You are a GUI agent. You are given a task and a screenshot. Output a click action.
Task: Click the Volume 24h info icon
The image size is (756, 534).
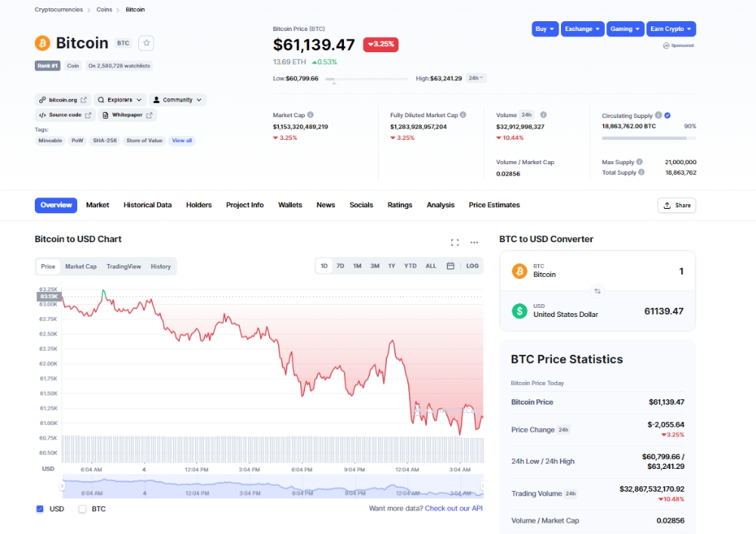coord(544,115)
